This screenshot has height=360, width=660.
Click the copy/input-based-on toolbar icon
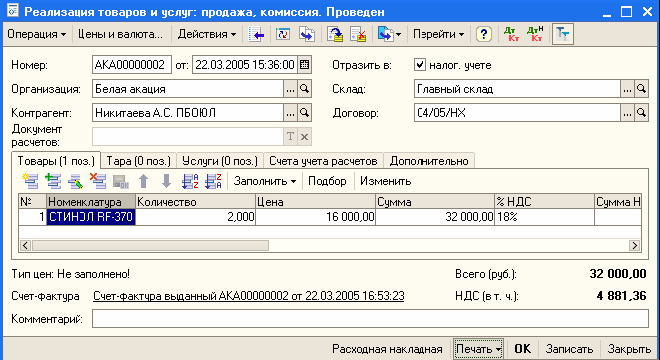pyautogui.click(x=307, y=34)
